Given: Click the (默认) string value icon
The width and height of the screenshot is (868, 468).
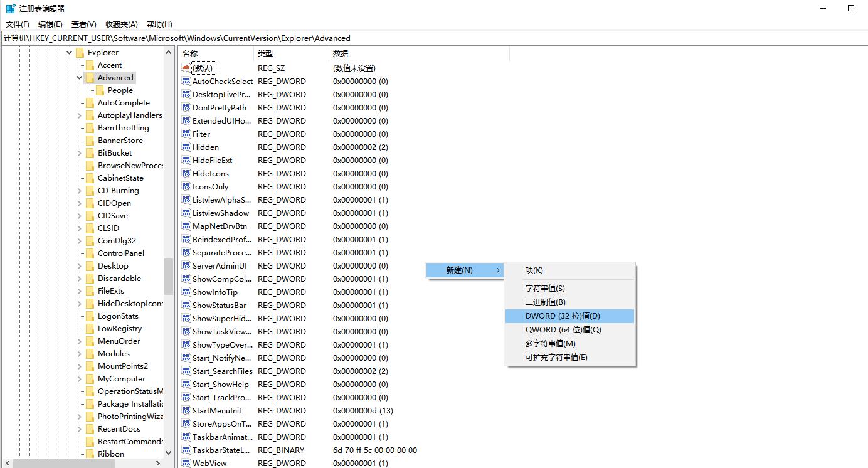Looking at the screenshot, I should [186, 68].
